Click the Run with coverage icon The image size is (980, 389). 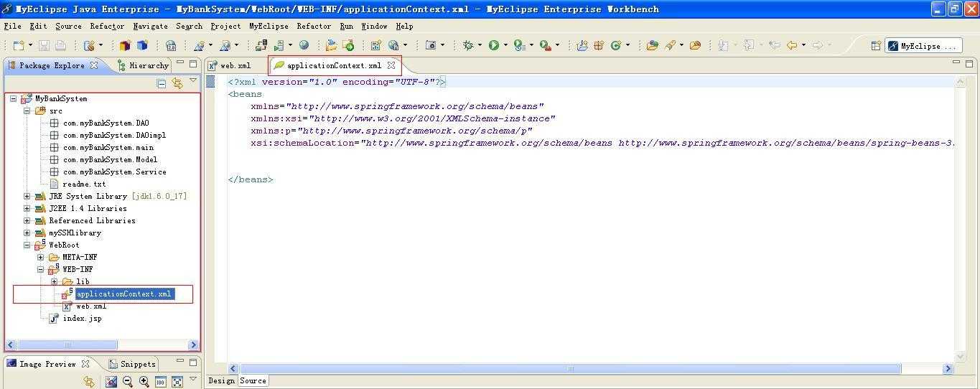[519, 45]
